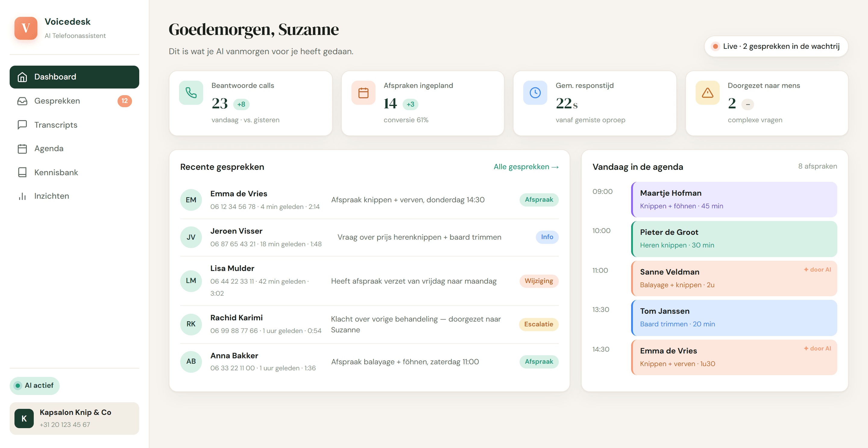Click the 'vanaf gemiste oproep' text
This screenshot has width=868, height=448.
[x=590, y=120]
